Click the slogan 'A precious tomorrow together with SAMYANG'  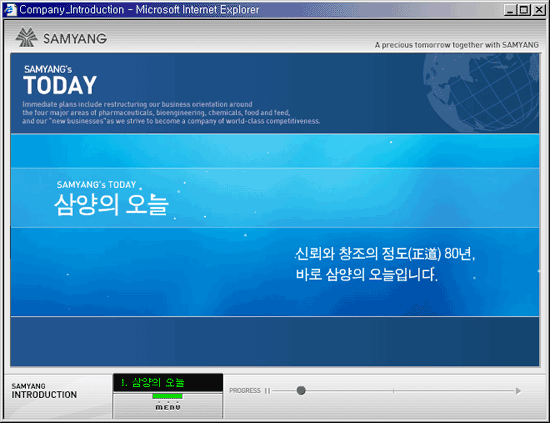(456, 45)
